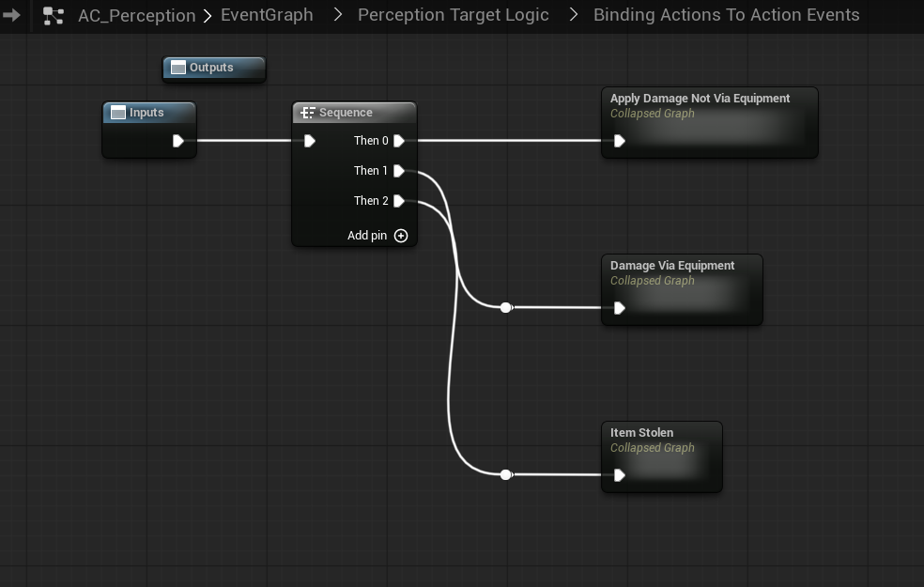Add a pin to the Sequence node
This screenshot has width=924, height=587.
(400, 236)
